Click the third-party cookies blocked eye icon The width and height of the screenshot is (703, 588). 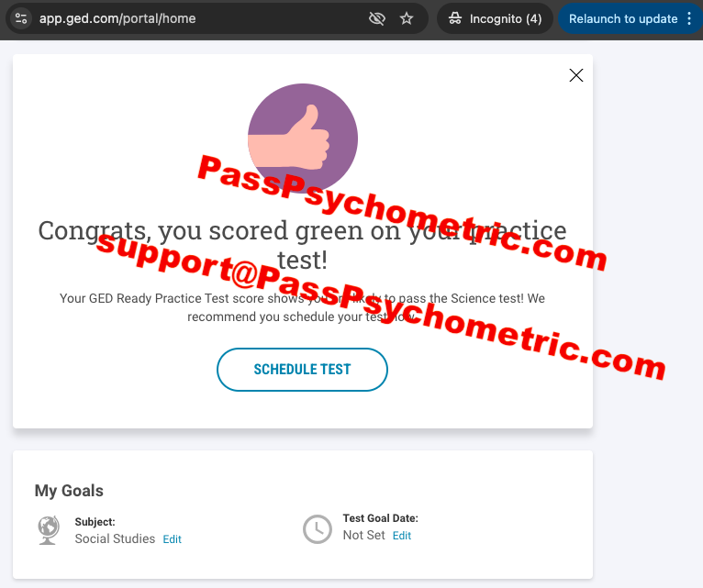[x=376, y=18]
